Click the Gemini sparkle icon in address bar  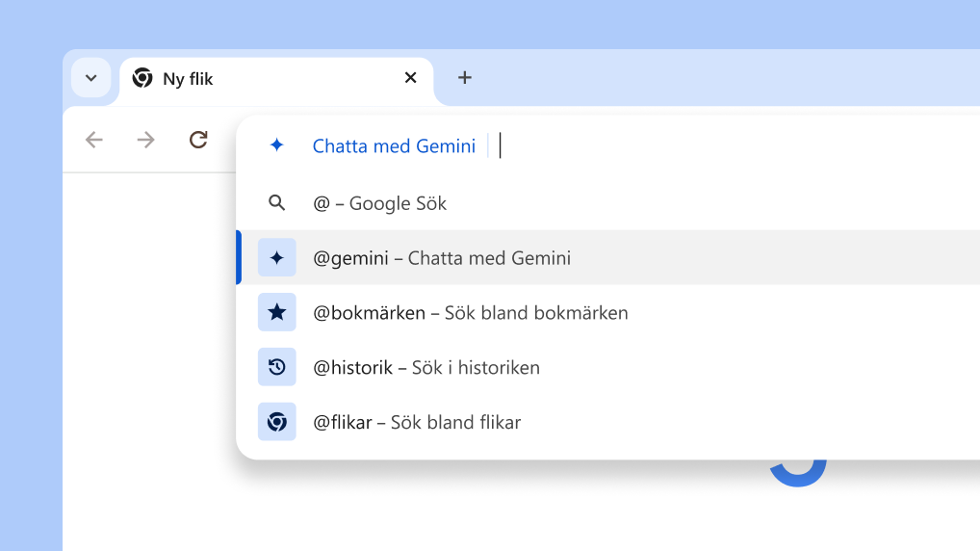pos(277,145)
